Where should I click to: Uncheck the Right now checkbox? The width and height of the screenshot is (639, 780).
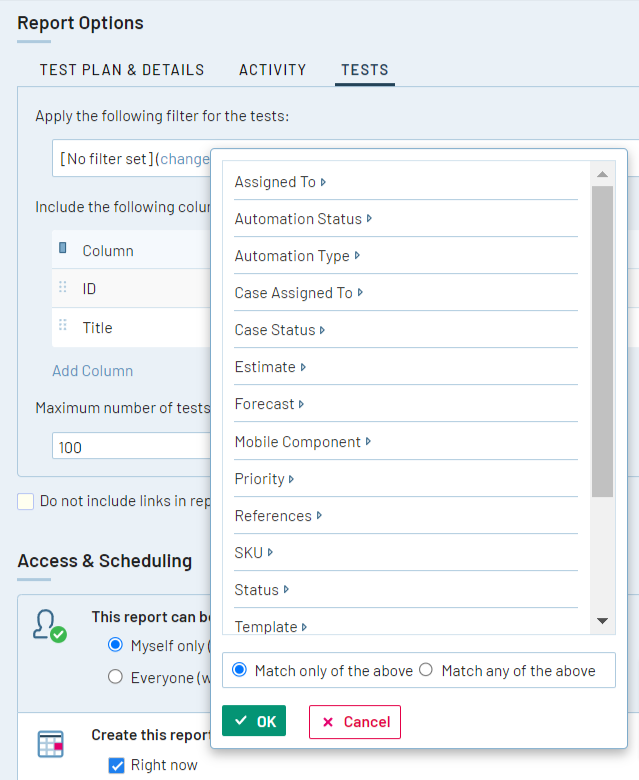click(117, 766)
